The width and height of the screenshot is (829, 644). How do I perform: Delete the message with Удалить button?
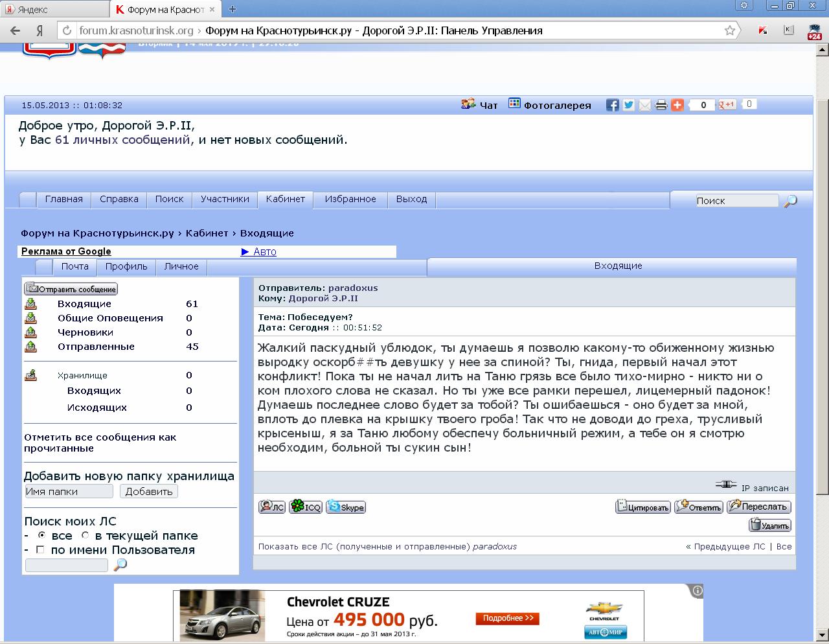pyautogui.click(x=770, y=525)
